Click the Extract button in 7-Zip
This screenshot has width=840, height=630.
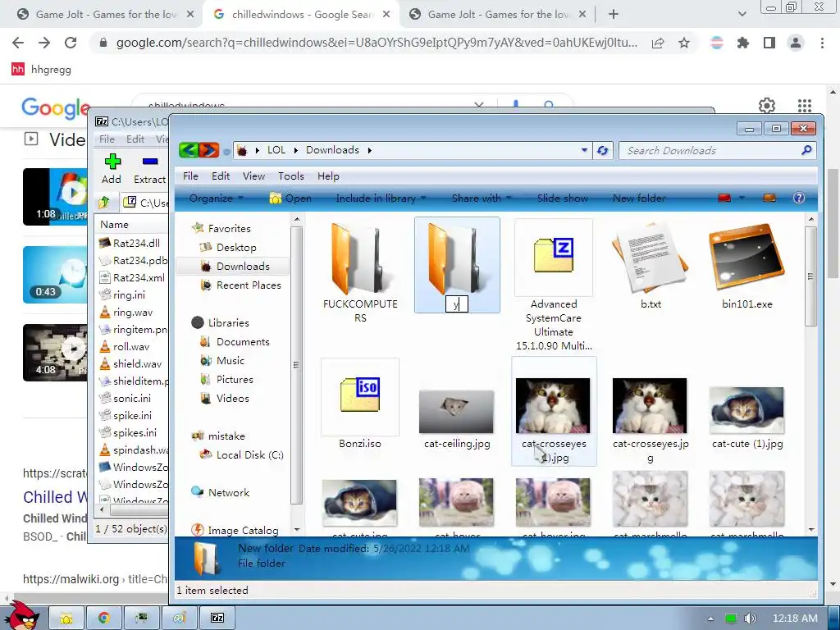149,169
